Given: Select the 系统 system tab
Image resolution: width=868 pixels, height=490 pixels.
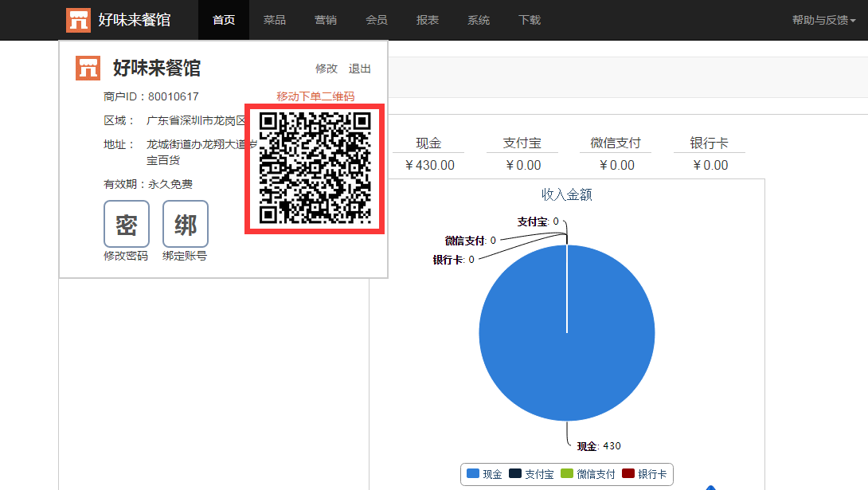Looking at the screenshot, I should click(x=479, y=20).
